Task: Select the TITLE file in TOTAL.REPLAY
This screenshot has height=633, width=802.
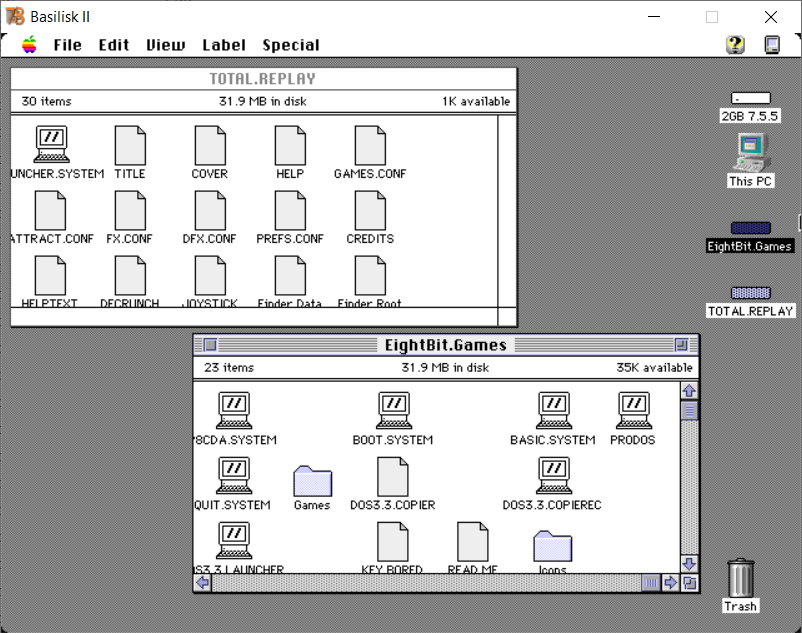Action: 130,145
